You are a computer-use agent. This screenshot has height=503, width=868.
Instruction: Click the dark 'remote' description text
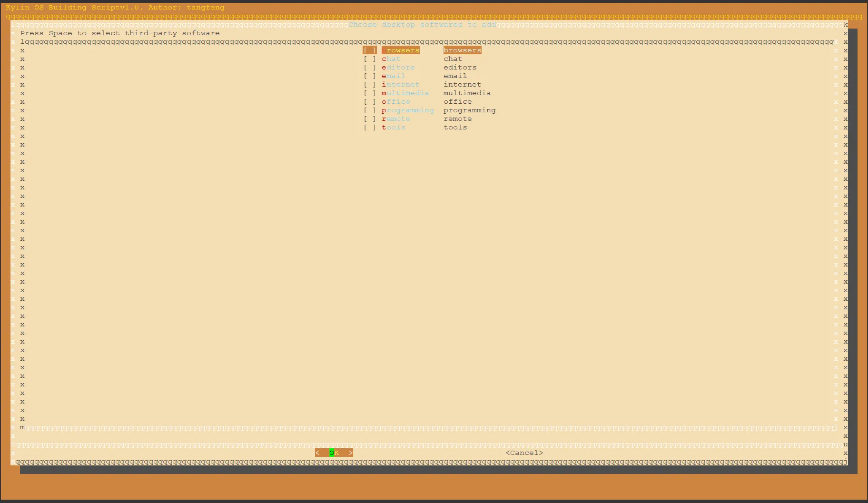coord(457,119)
